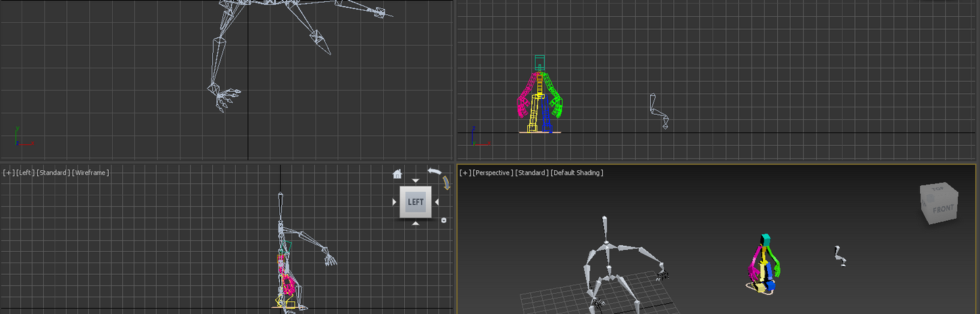Select the small bone chain in Front viewport
Screen dimensions: 980x314
(653, 106)
